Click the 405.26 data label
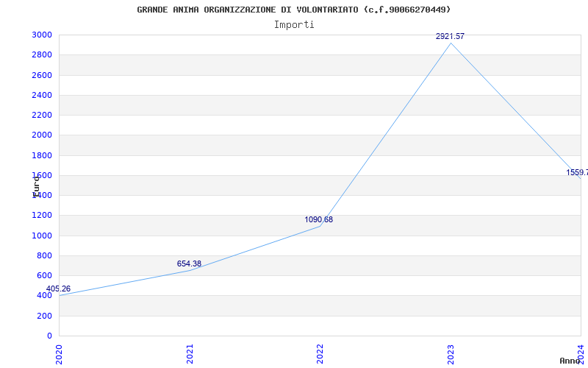588x368 pixels. [x=58, y=289]
